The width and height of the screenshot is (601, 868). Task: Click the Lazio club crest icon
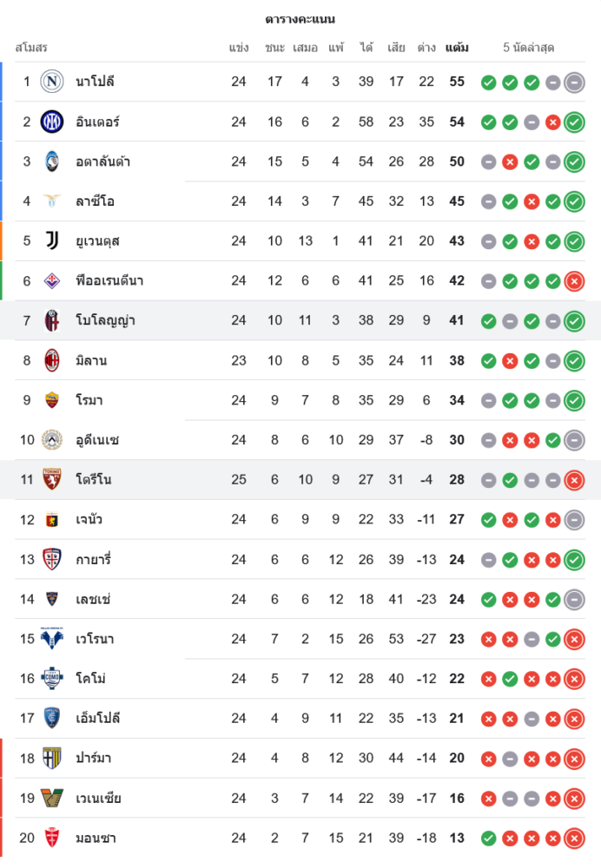[x=52, y=201]
